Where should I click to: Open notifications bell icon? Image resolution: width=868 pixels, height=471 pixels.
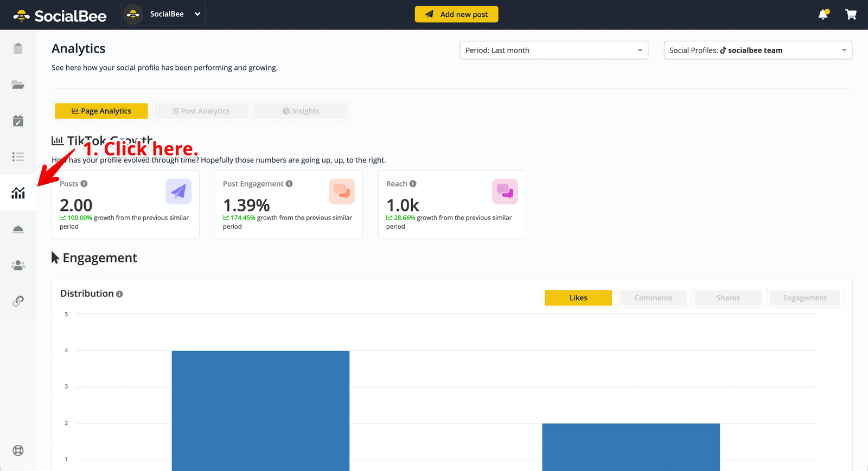pyautogui.click(x=824, y=14)
